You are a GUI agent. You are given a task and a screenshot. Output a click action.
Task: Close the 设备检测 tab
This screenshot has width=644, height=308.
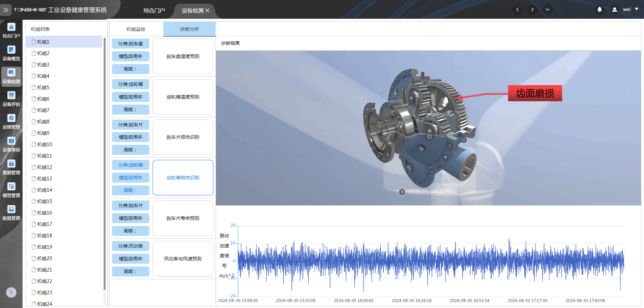pos(208,11)
